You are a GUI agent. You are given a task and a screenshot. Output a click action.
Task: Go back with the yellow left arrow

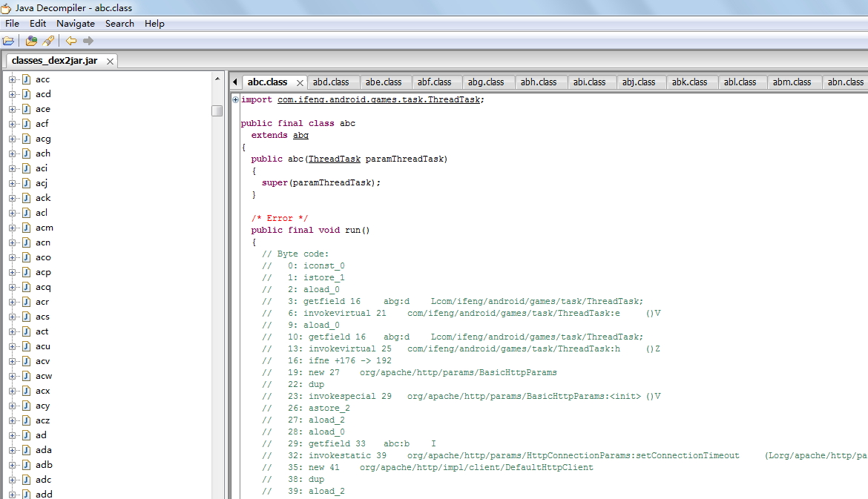click(x=71, y=41)
